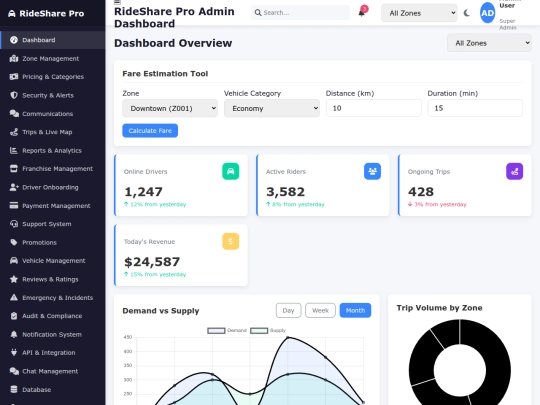Image resolution: width=540 pixels, height=405 pixels.
Task: Open the Vehicle Category Economy dropdown
Action: click(x=272, y=108)
